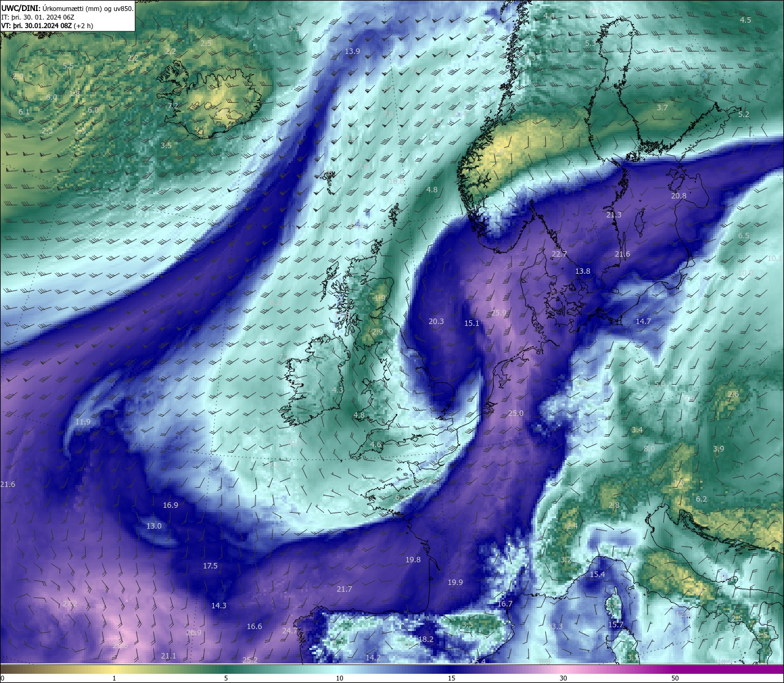Click the 17.5 value west of Biscay
The height and width of the screenshot is (683, 784).
point(210,566)
